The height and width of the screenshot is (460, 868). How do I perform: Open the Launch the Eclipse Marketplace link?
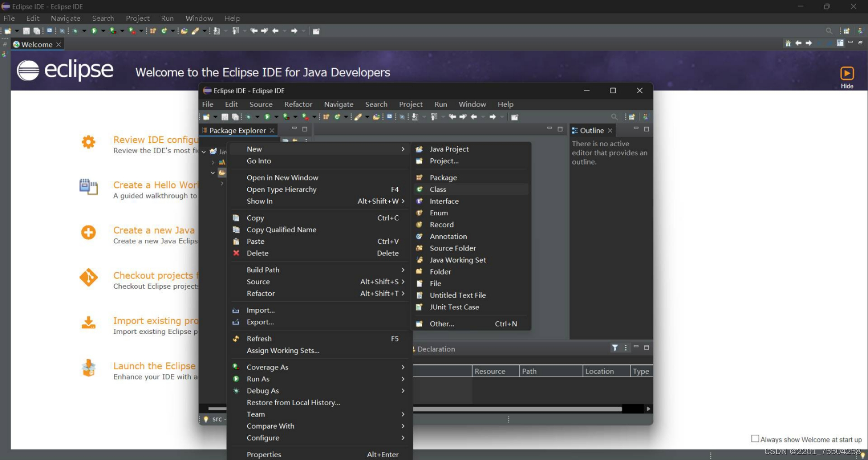[155, 366]
